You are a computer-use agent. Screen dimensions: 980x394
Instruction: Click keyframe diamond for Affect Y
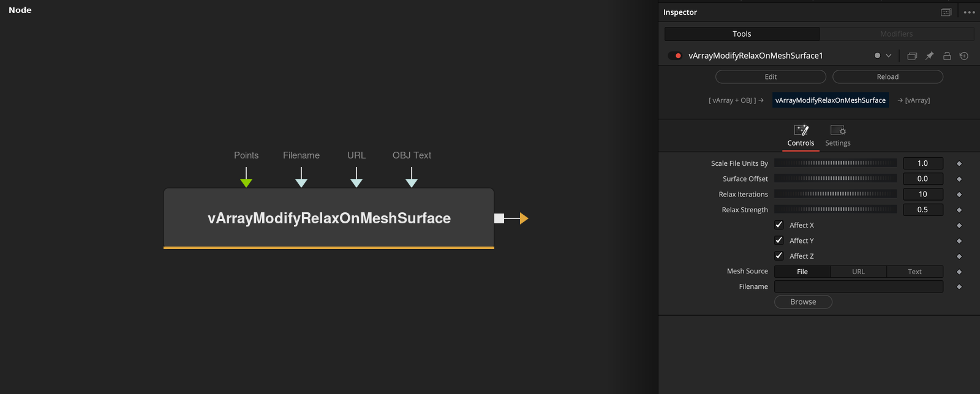959,241
